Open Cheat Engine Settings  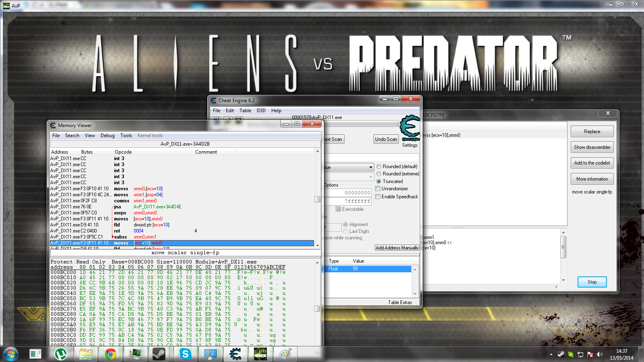[x=410, y=145]
